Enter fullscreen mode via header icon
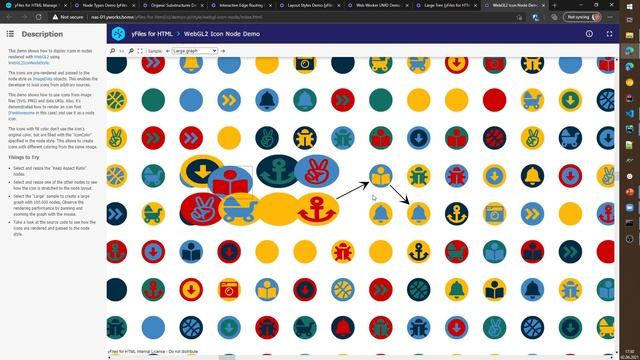 pos(609,34)
